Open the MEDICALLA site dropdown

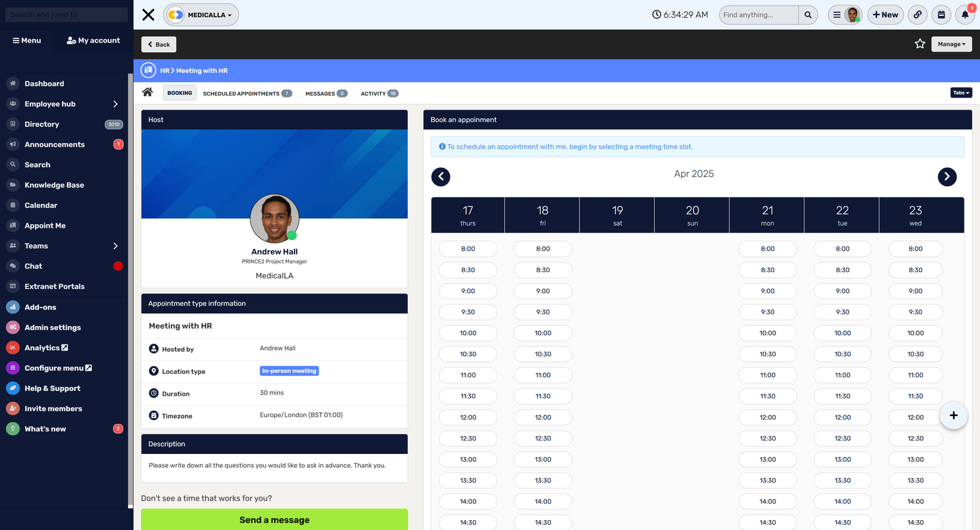coord(201,15)
